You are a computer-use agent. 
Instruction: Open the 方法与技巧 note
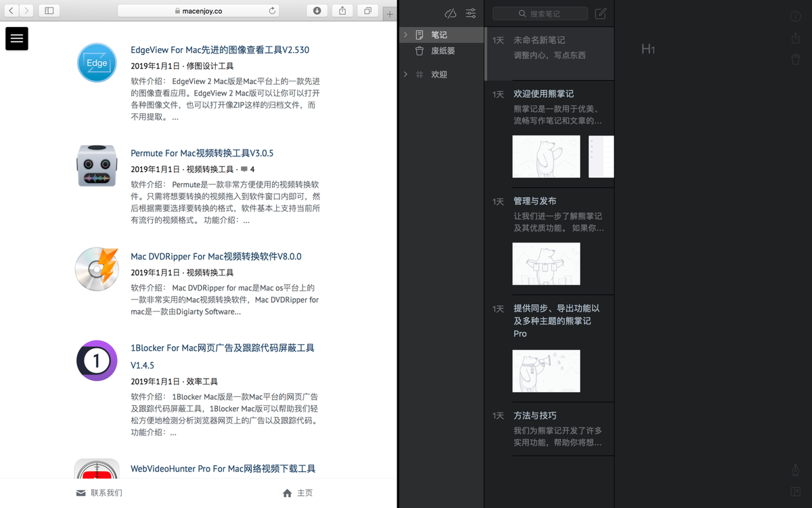(x=549, y=429)
